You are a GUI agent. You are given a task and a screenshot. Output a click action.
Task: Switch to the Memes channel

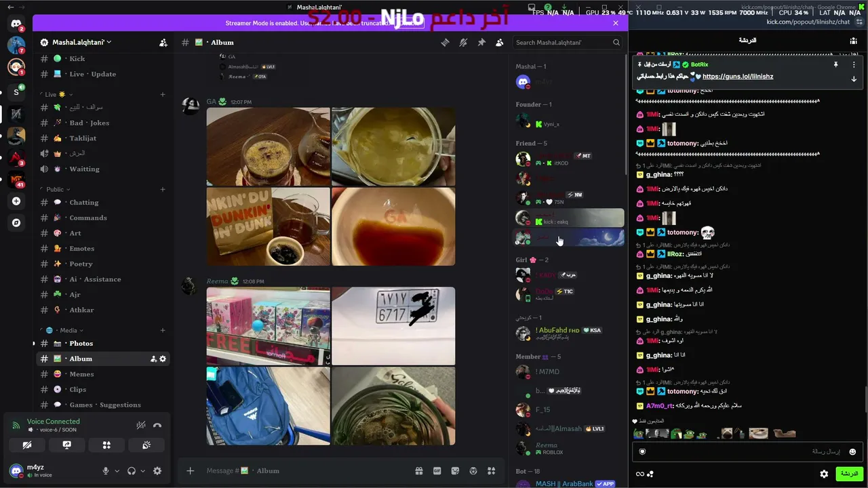pyautogui.click(x=102, y=374)
